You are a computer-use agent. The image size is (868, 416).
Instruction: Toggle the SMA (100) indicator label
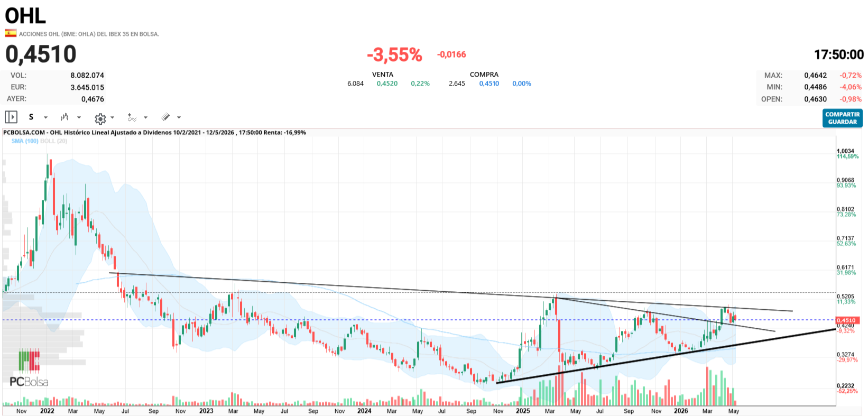pos(25,141)
